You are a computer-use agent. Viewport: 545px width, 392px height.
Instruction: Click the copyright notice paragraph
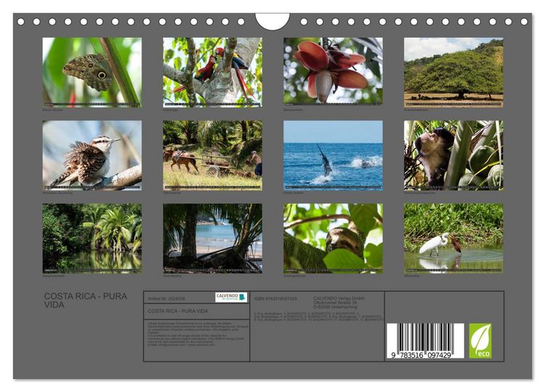[198, 334]
